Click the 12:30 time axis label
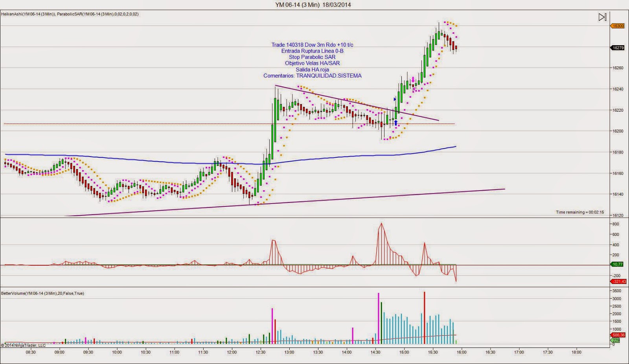 (260, 352)
